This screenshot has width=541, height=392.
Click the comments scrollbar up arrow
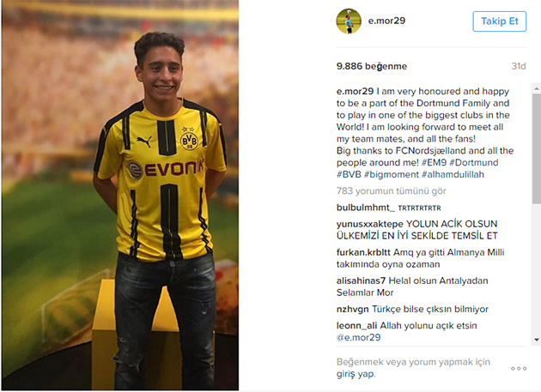tap(537, 88)
